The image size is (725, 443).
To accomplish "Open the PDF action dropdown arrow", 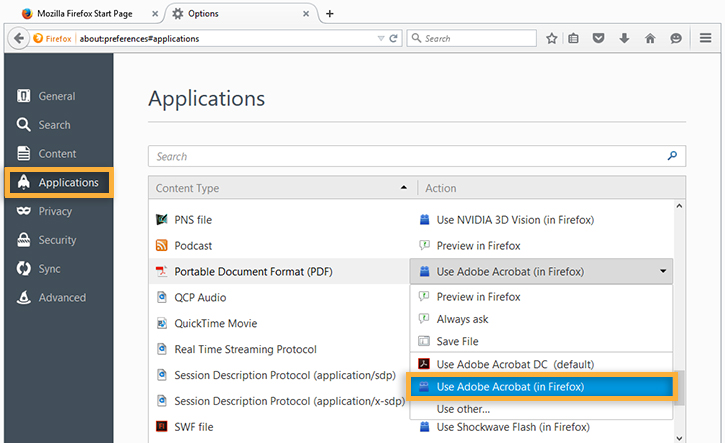I will point(662,271).
